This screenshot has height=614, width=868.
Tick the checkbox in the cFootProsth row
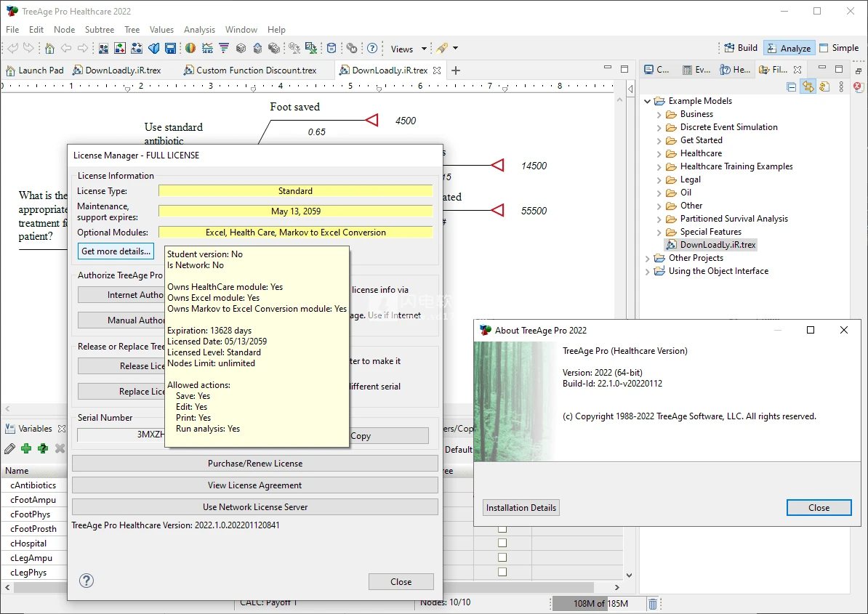click(x=502, y=529)
